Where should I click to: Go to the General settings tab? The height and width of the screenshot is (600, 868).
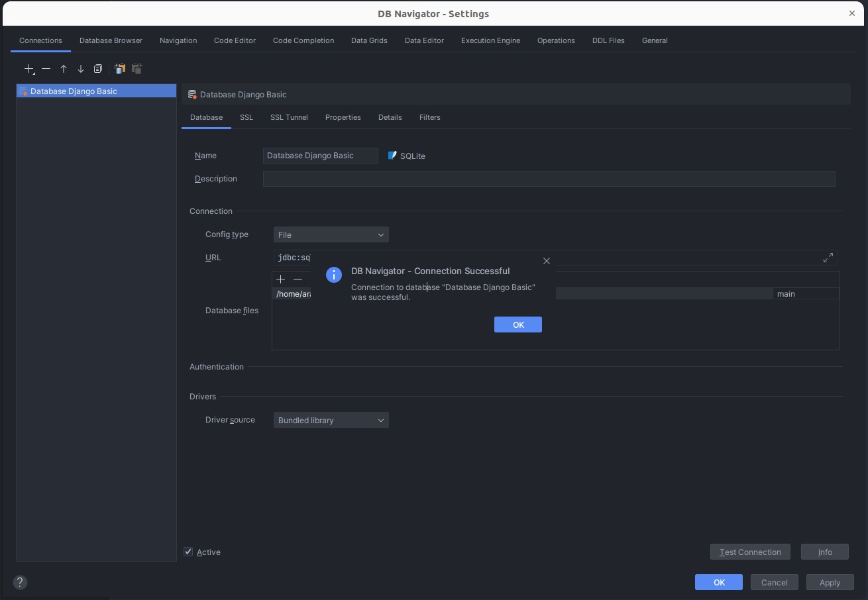coord(655,40)
